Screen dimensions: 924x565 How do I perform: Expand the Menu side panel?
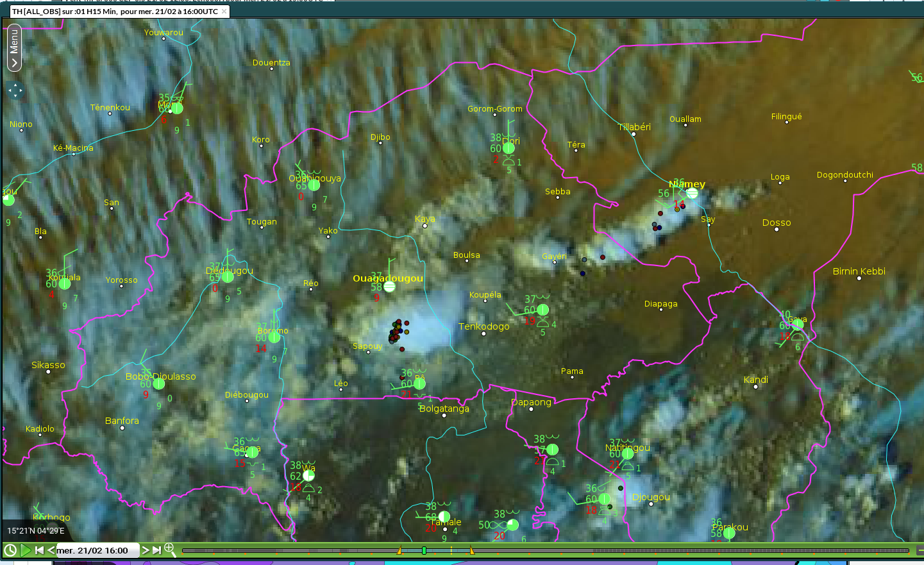coord(14,47)
